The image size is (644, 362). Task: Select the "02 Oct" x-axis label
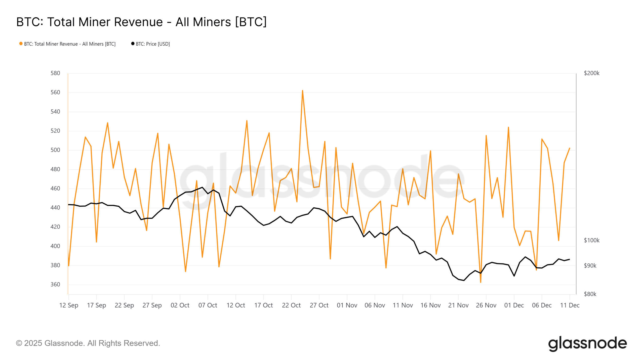(180, 305)
